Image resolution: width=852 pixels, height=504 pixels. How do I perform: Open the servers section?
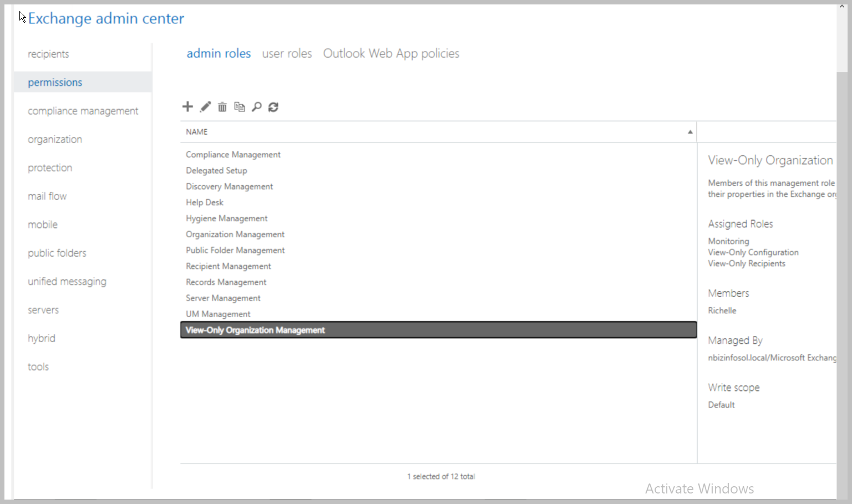point(43,310)
